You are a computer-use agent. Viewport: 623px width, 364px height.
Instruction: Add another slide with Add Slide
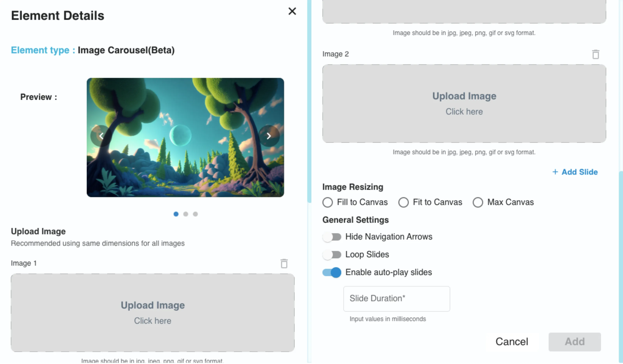point(575,172)
